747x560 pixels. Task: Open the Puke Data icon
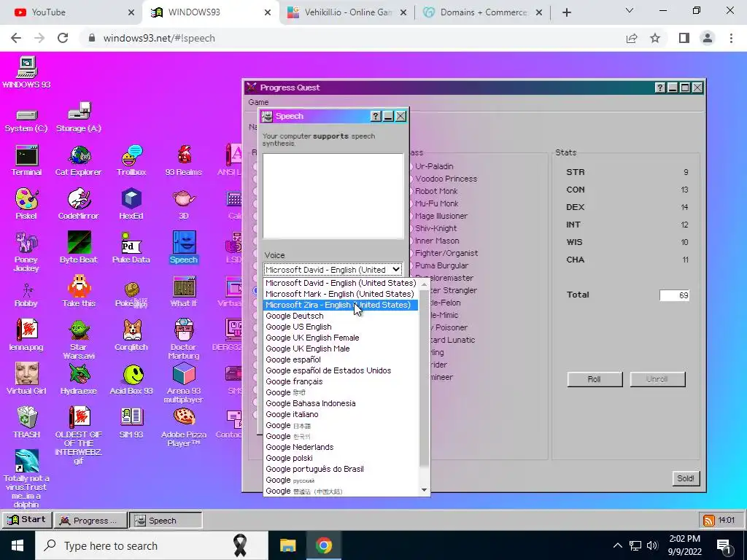[x=131, y=248]
